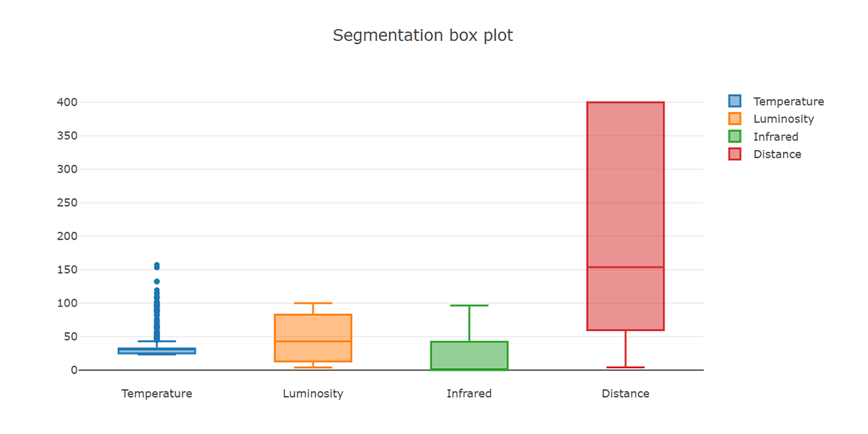Click the green Infrared box
Viewport: 868px width, 434px height.
tap(469, 356)
